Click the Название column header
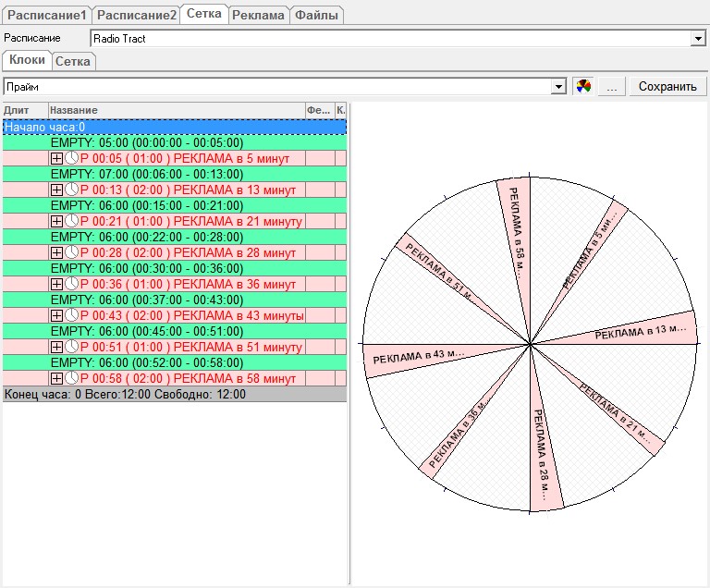 177,110
